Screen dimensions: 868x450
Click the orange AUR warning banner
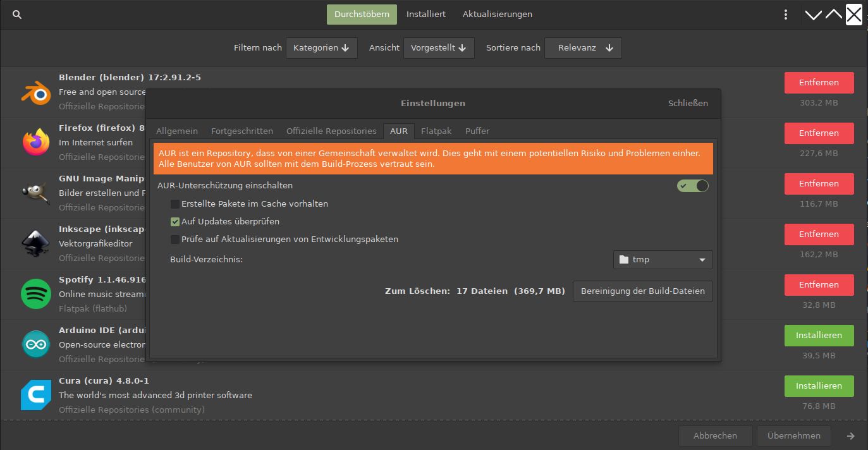pyautogui.click(x=433, y=159)
